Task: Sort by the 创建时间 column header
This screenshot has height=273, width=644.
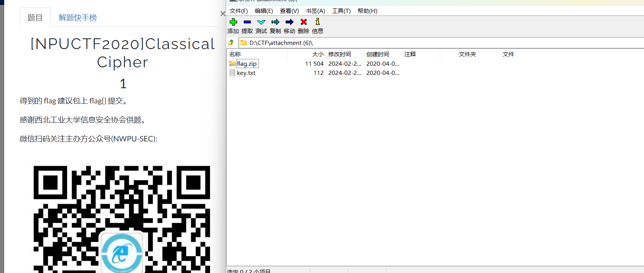Action: (x=383, y=54)
